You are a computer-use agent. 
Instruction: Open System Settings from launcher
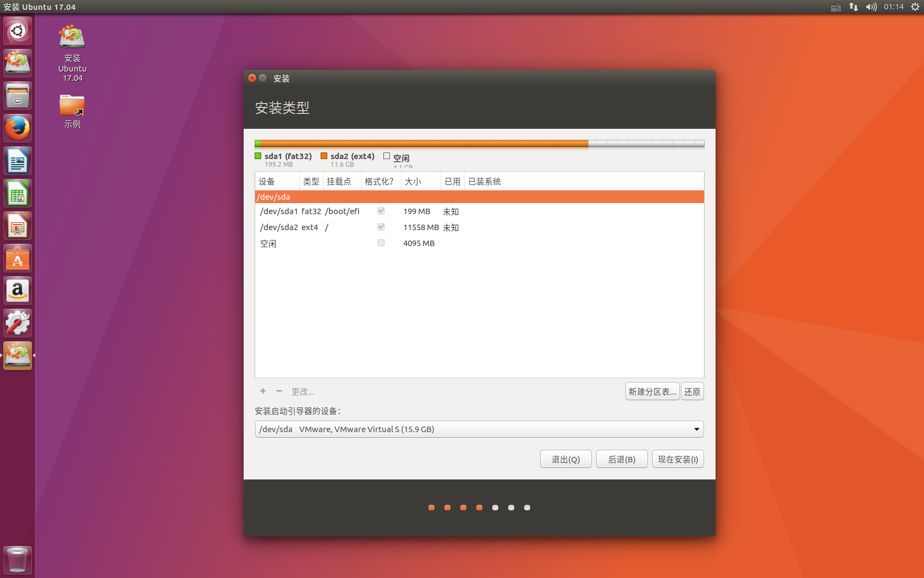coord(18,323)
